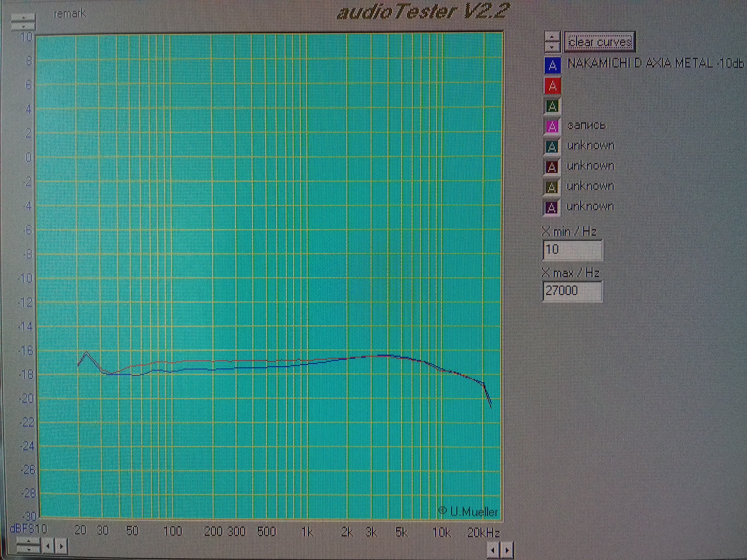Select the magenta curve A button labeled запись
Viewport: 747px width, 560px height.
552,127
